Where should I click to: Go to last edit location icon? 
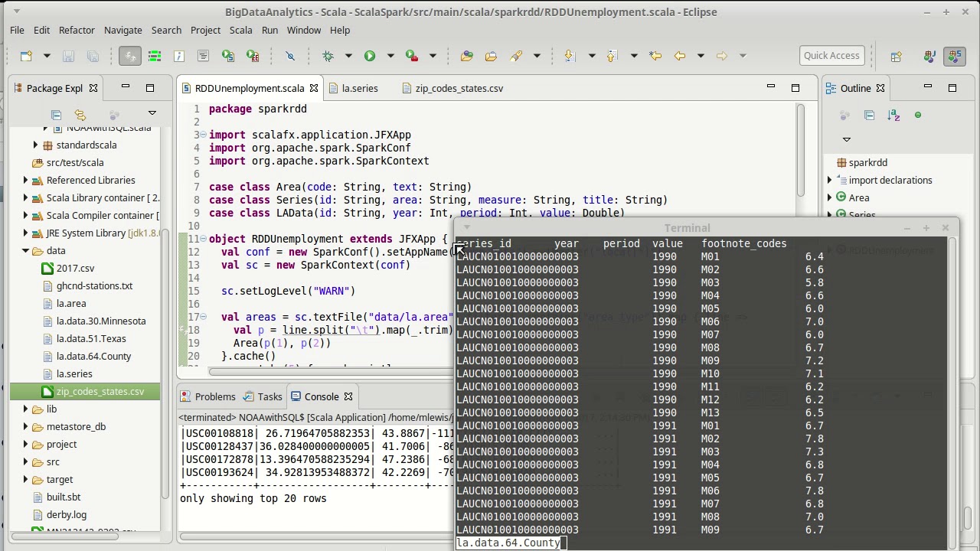(655, 56)
